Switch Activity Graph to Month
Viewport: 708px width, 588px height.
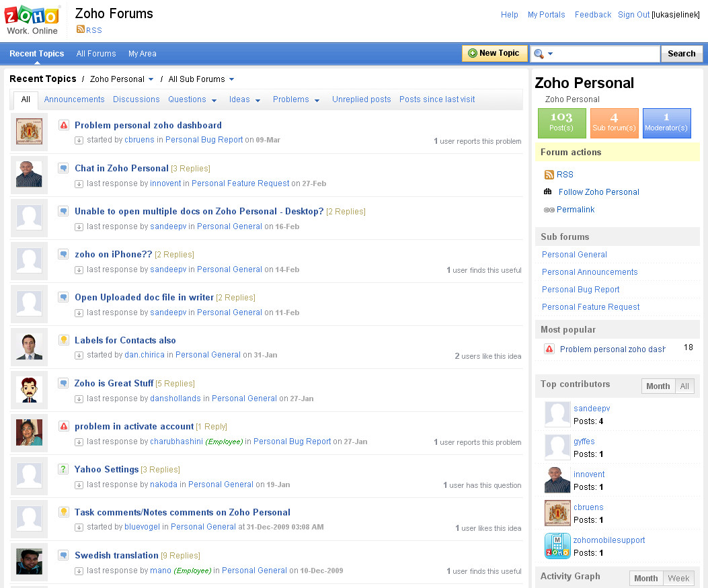click(645, 578)
